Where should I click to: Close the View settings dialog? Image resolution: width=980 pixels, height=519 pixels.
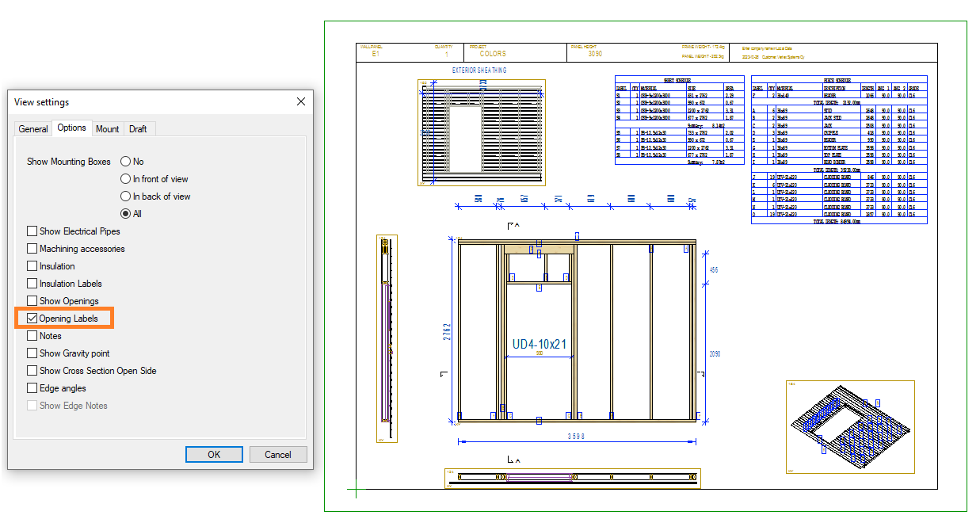[301, 101]
